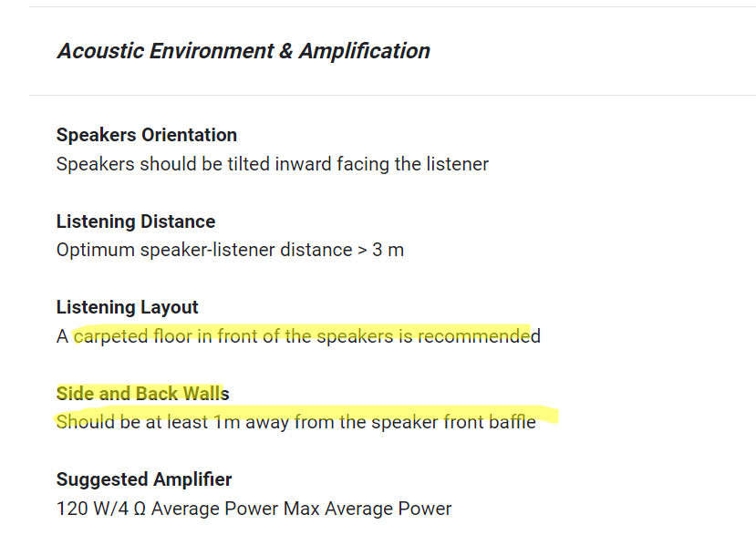The height and width of the screenshot is (535, 756).
Task: Click the Suggested Amplifier label
Action: 144,479
